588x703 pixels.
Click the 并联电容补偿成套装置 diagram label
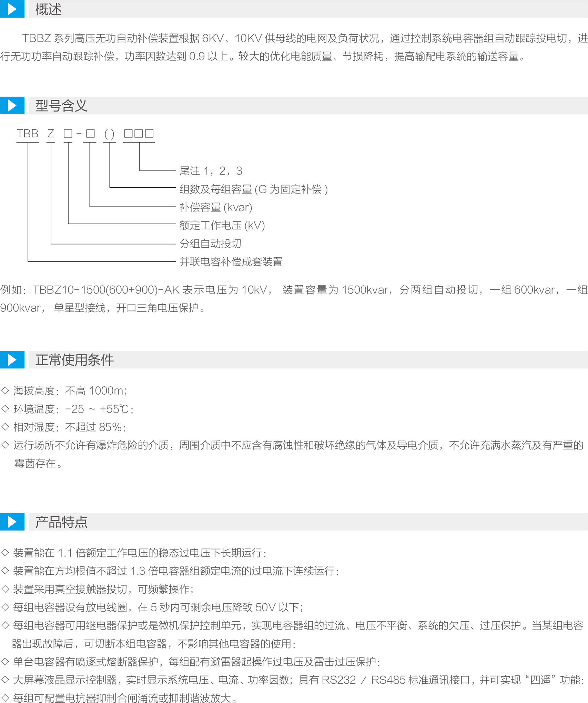pyautogui.click(x=231, y=262)
